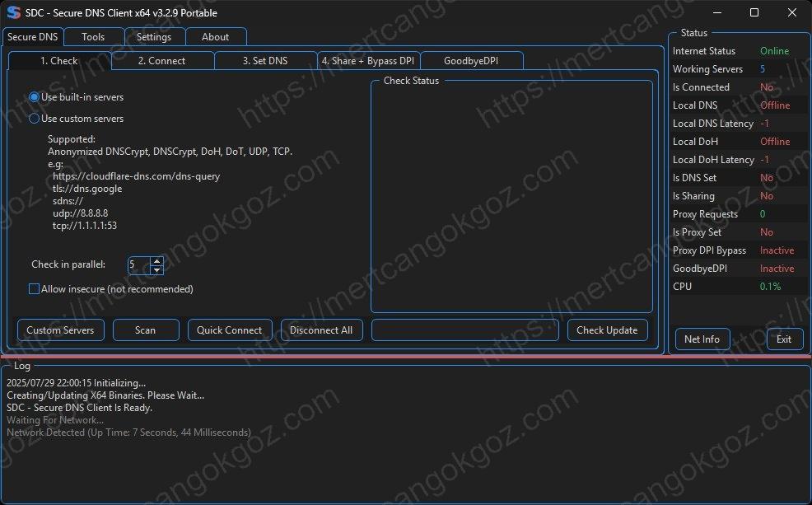The image size is (812, 505).
Task: Click Disconnect All
Action: tap(323, 330)
